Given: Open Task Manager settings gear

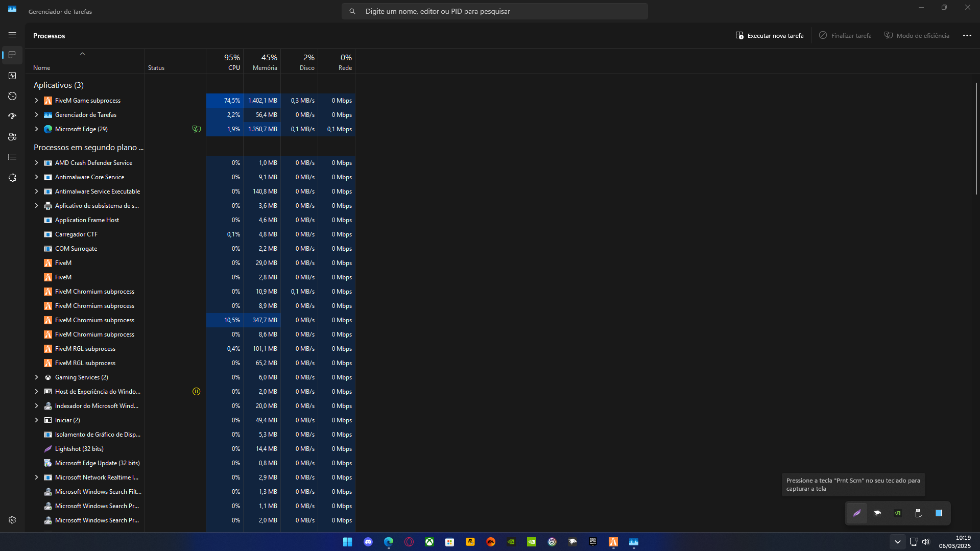Looking at the screenshot, I should click(12, 520).
